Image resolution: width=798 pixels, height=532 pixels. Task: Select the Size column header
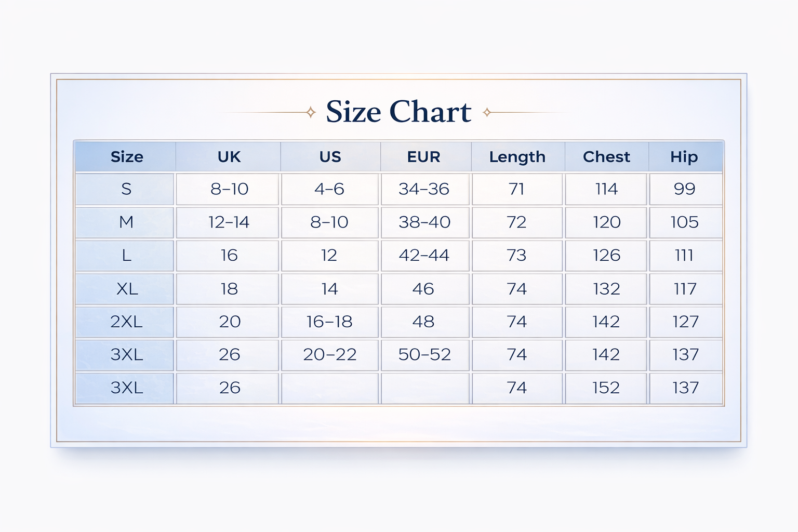[x=127, y=157]
